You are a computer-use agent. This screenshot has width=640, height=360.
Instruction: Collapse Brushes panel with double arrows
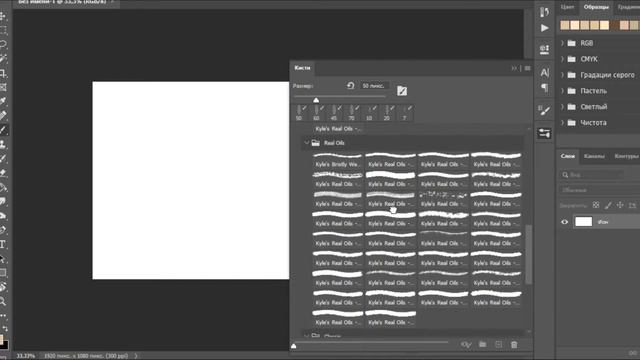[x=514, y=68]
